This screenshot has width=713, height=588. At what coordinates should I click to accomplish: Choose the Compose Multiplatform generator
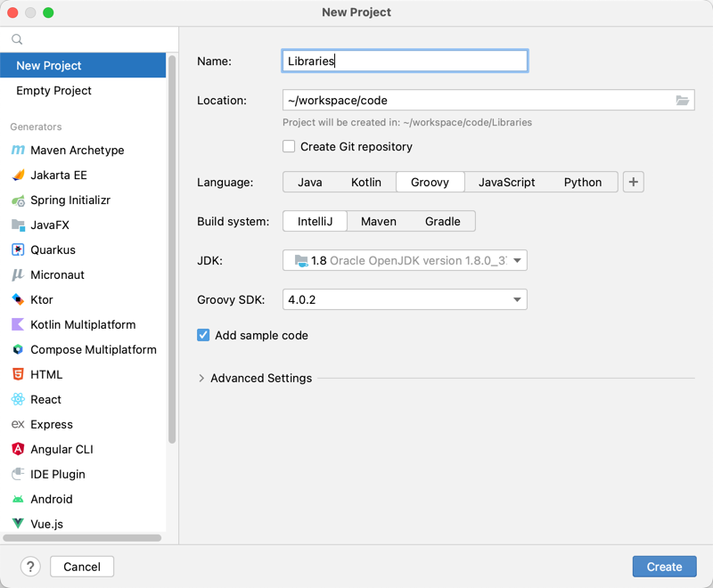pos(83,349)
